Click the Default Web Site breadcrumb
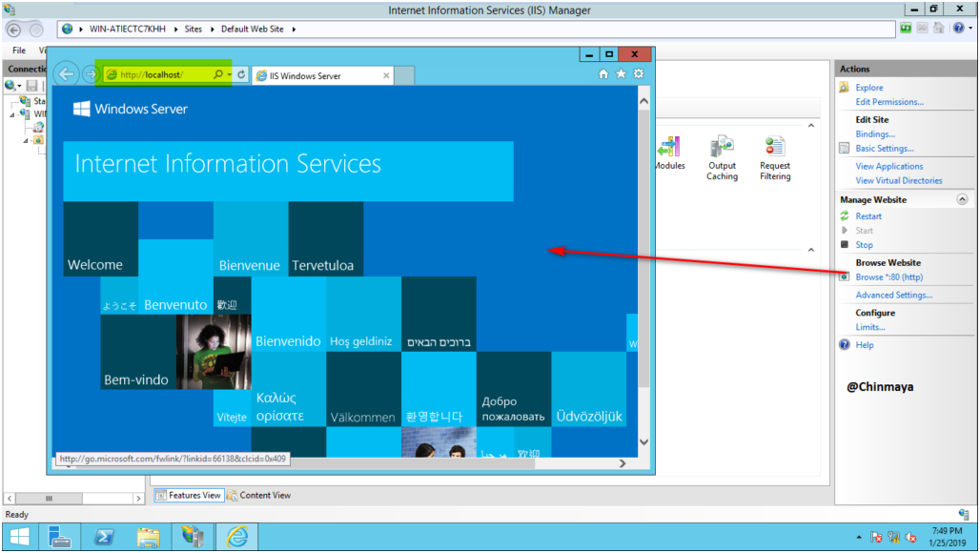The image size is (980, 553). coord(252,29)
